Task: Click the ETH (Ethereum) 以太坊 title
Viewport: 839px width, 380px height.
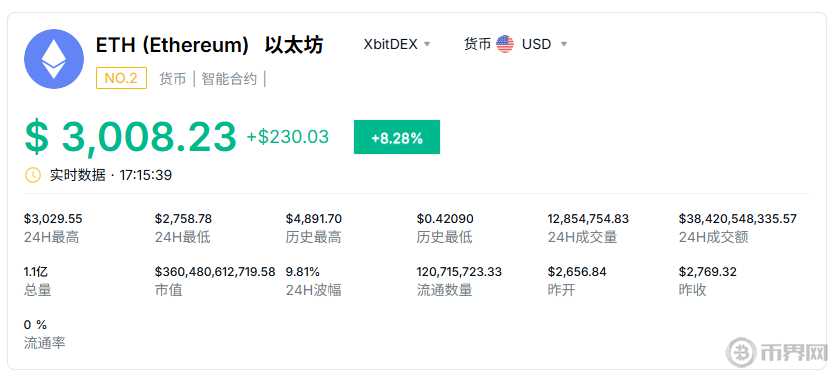Action: [x=209, y=45]
